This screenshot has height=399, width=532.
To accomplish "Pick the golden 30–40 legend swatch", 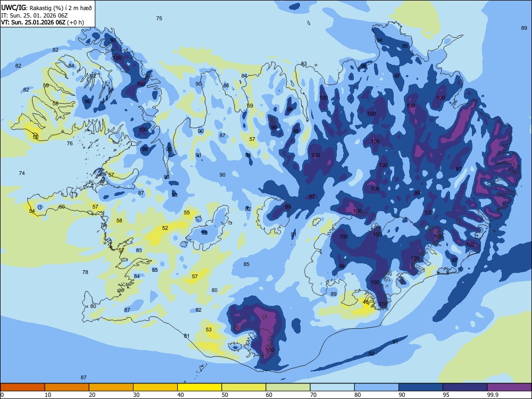I will point(155,387).
